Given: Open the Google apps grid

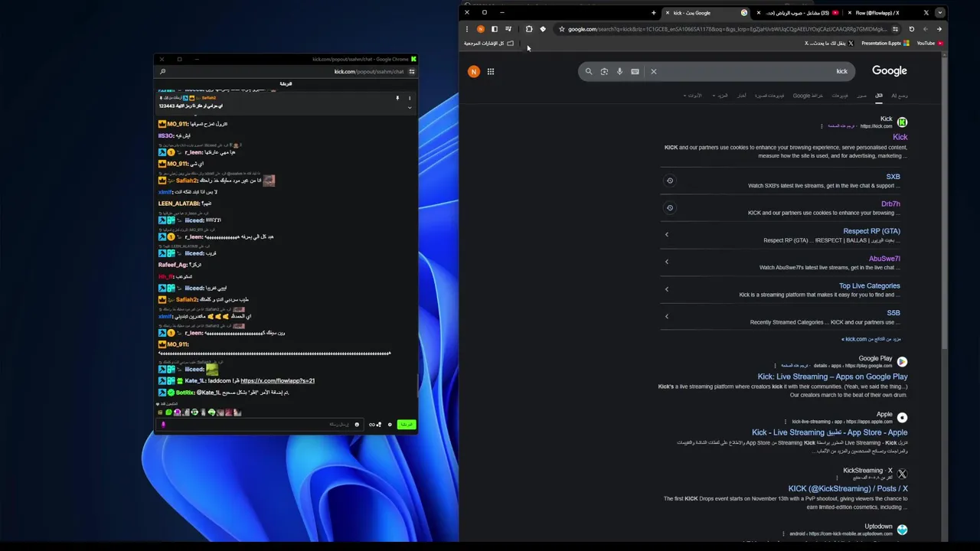Looking at the screenshot, I should pyautogui.click(x=490, y=71).
